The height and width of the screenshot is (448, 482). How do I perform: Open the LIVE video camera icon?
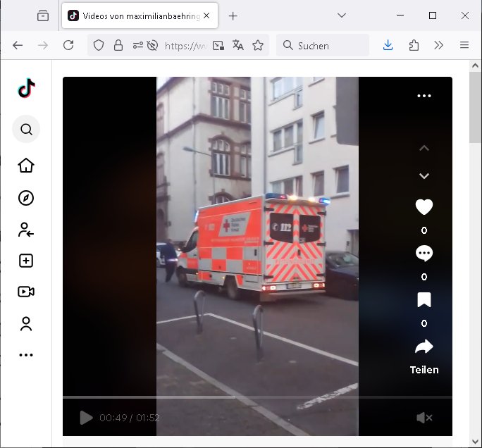coord(26,292)
